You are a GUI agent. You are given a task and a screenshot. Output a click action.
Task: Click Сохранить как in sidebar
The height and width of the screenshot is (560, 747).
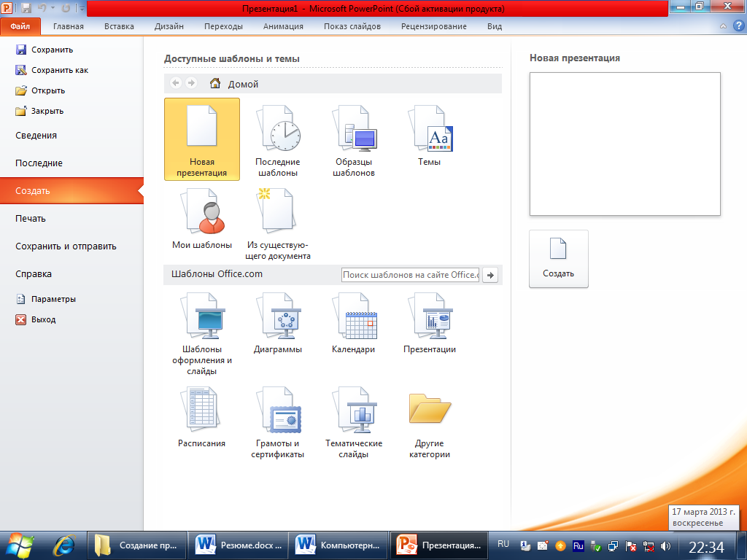52,70
